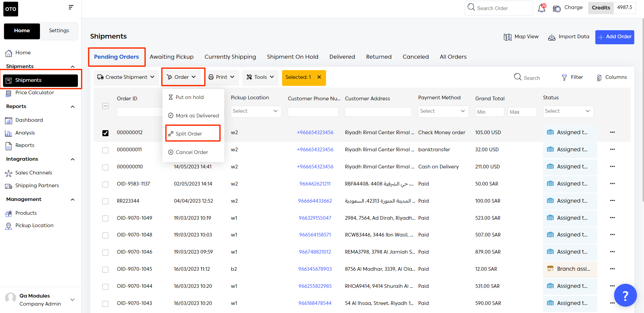Click the Customer Address filter field
Image resolution: width=644 pixels, height=313 pixels.
tap(378, 112)
